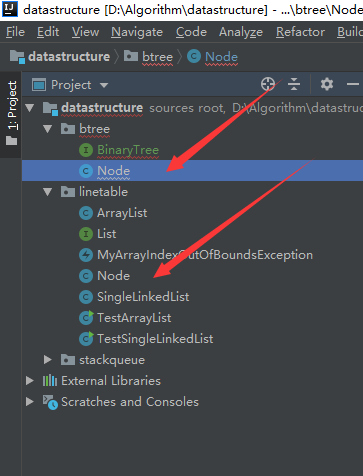
Task: Toggle the 1: Project sidebar tab
Action: tap(11, 113)
